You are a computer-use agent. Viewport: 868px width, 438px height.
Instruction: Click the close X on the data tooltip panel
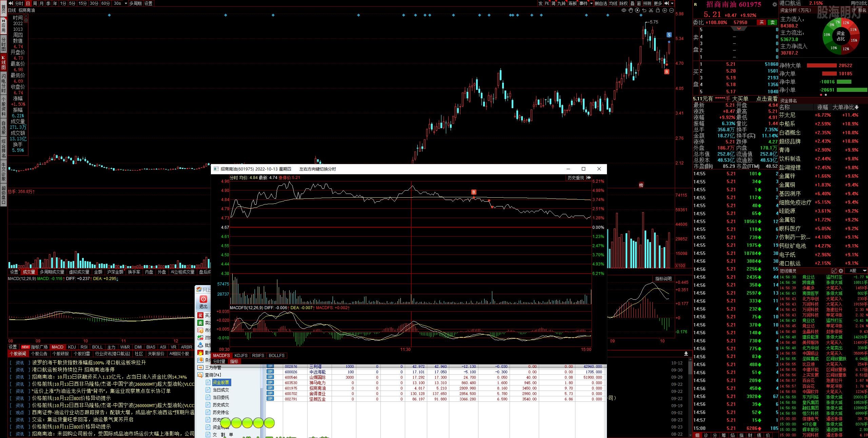tap(26, 16)
